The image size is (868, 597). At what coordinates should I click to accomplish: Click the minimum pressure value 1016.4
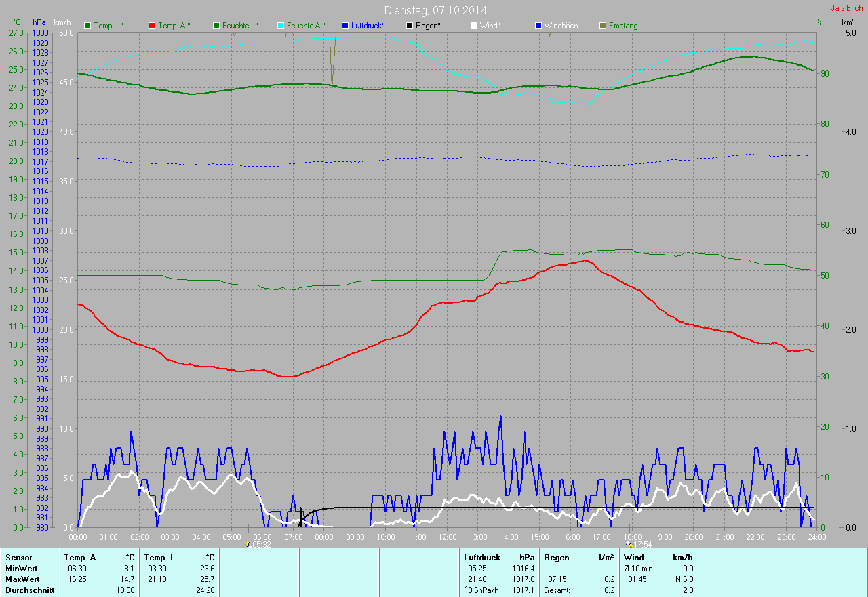click(x=523, y=569)
